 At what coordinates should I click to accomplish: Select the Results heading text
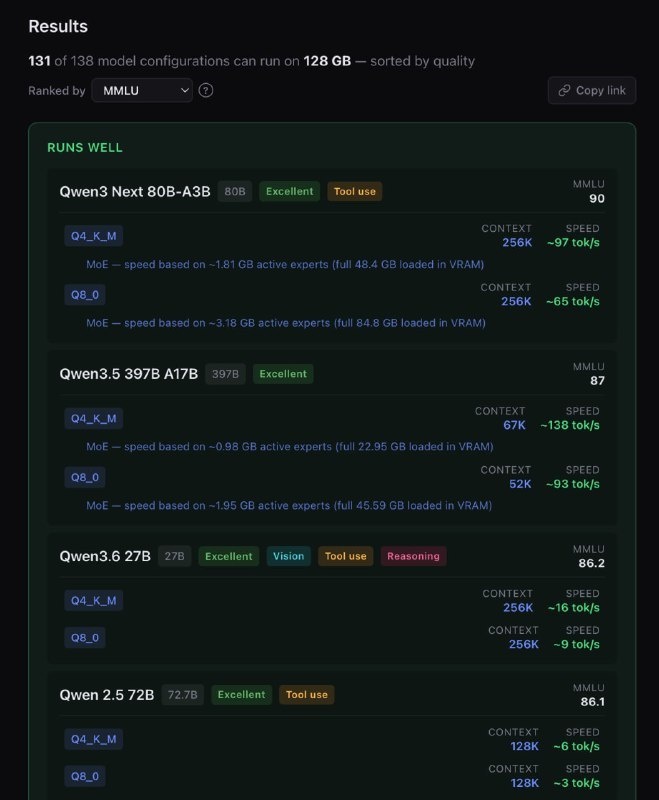point(58,26)
